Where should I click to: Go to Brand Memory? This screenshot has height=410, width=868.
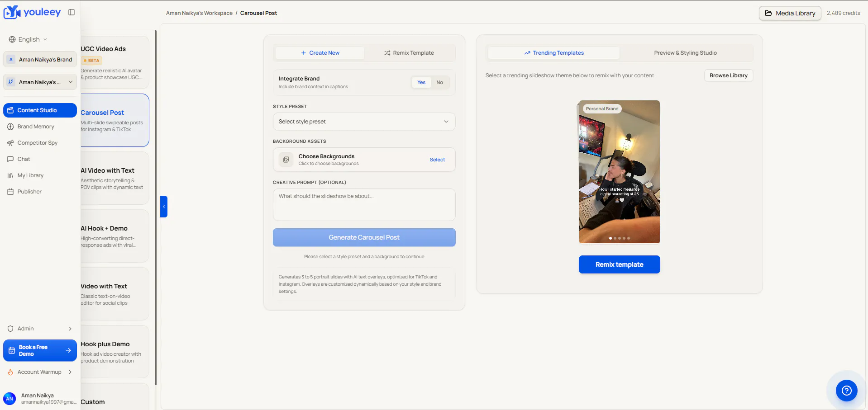[x=40, y=127]
